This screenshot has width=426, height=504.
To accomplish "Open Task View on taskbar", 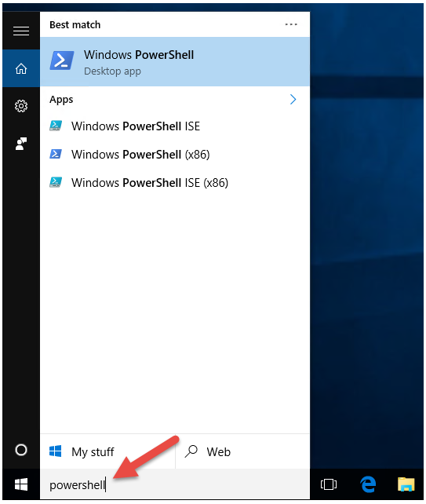I will [329, 484].
